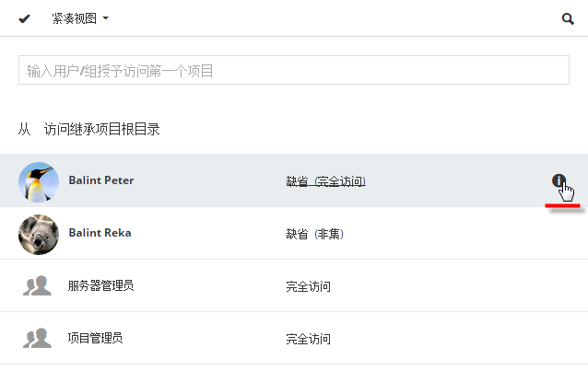Screen dimensions: 588x371
Task: Change 服务器管理员 完全访问 permission
Action: [308, 286]
